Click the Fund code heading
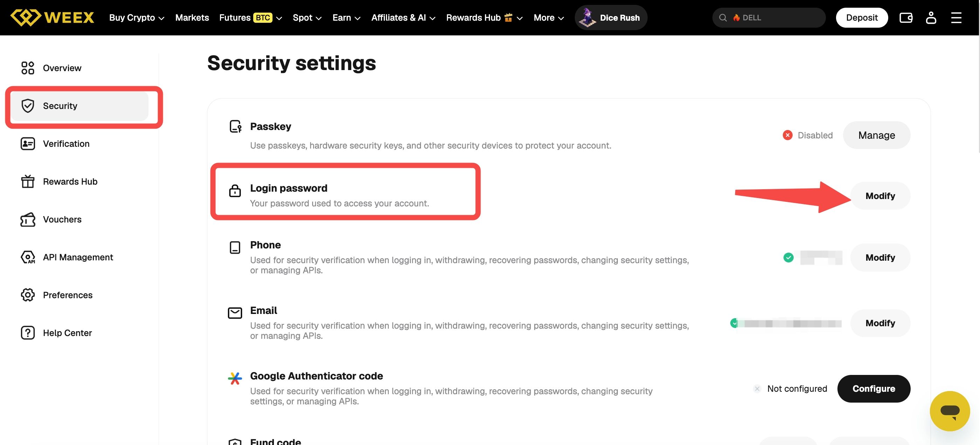Image resolution: width=980 pixels, height=445 pixels. (x=275, y=441)
